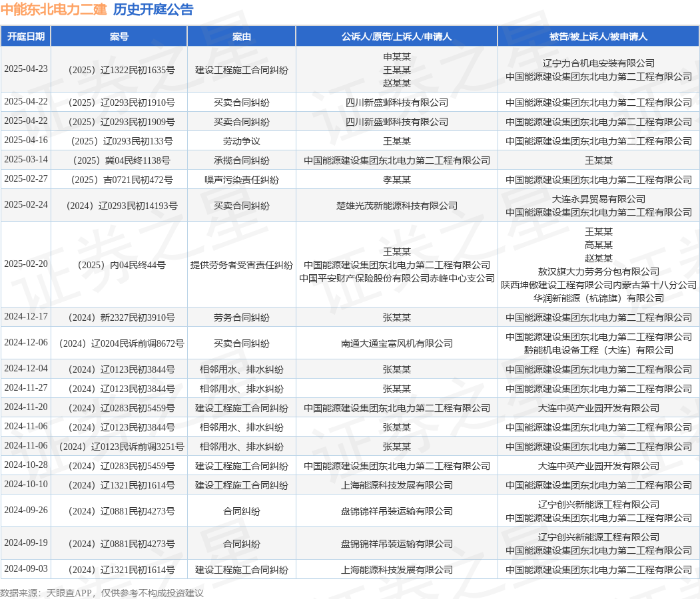Click the 噪声污染责任纠纷 cause cell

click(242, 180)
